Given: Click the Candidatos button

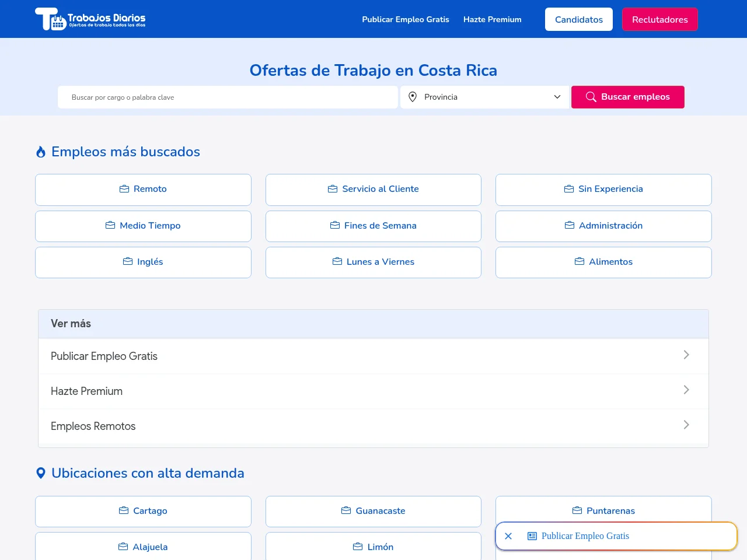Looking at the screenshot, I should (579, 19).
